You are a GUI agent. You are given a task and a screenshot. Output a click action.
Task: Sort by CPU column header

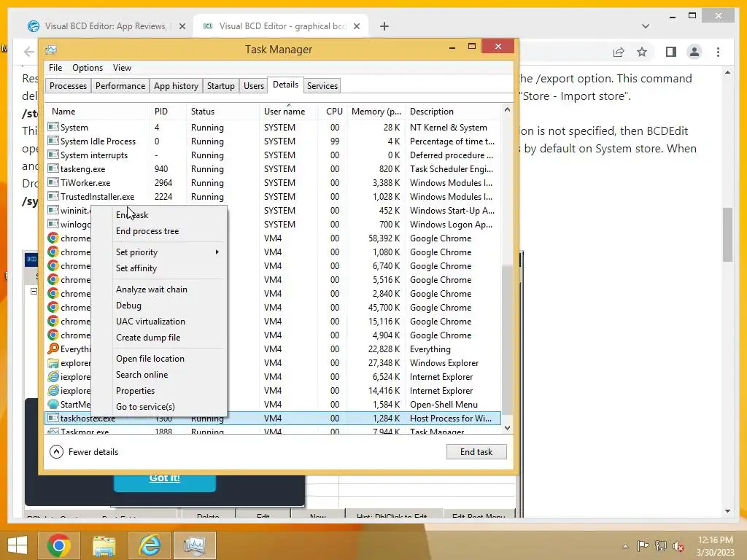pyautogui.click(x=333, y=112)
